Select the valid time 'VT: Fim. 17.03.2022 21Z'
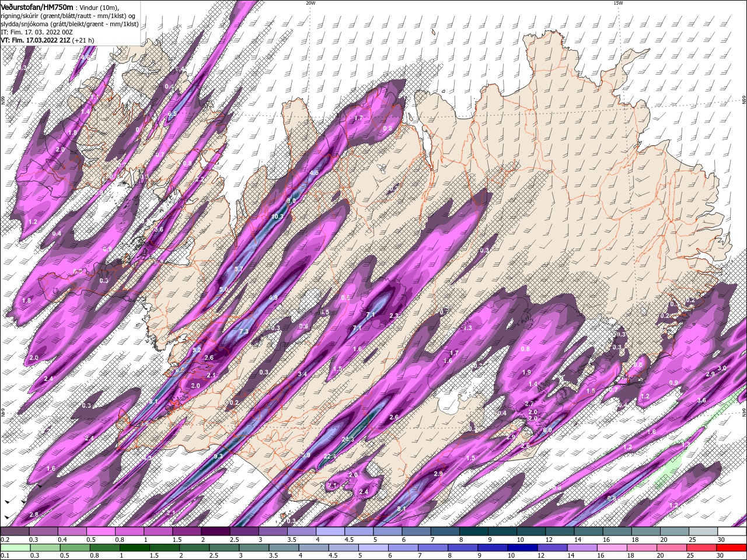Image resolution: width=747 pixels, height=560 pixels. click(36, 40)
